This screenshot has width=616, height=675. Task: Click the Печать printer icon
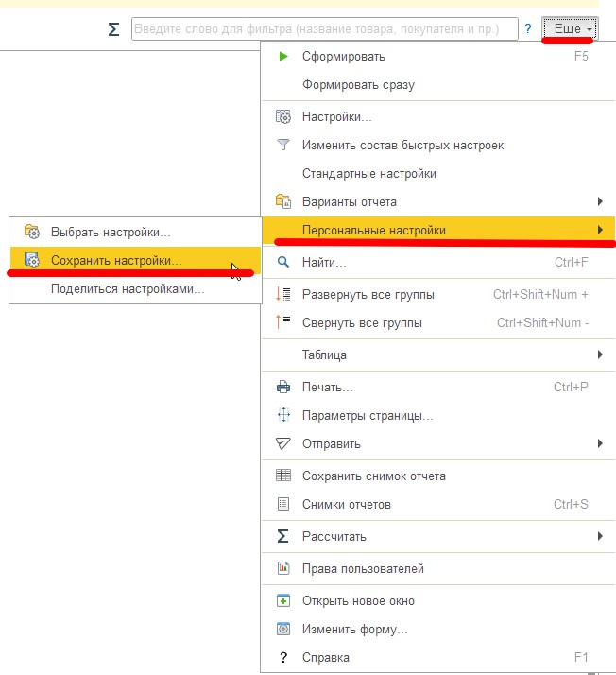click(282, 387)
